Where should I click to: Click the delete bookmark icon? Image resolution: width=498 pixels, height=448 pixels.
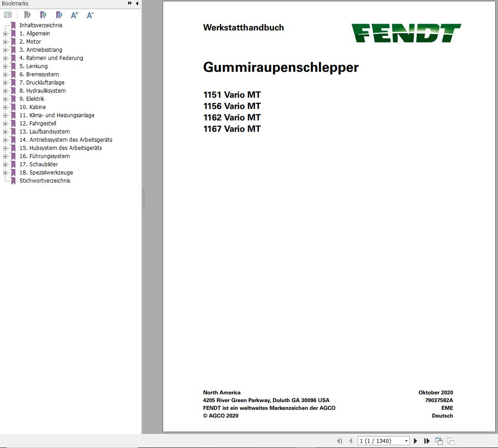coord(27,15)
